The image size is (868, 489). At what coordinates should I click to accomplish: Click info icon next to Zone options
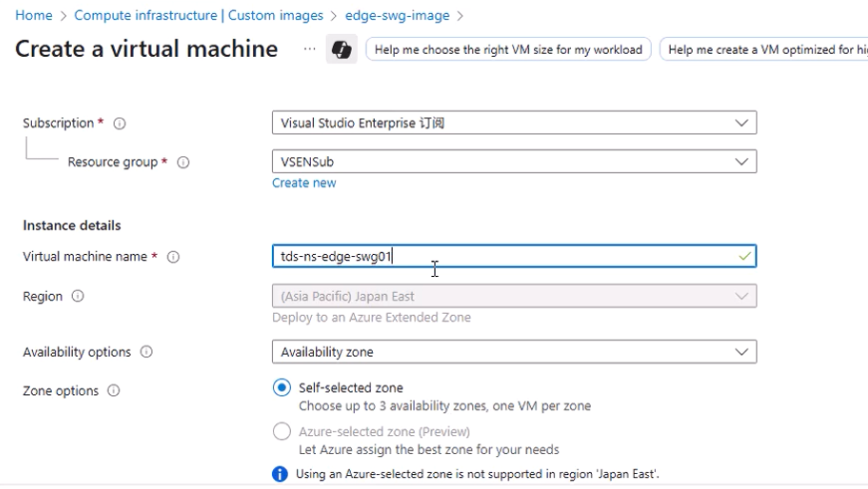[114, 390]
